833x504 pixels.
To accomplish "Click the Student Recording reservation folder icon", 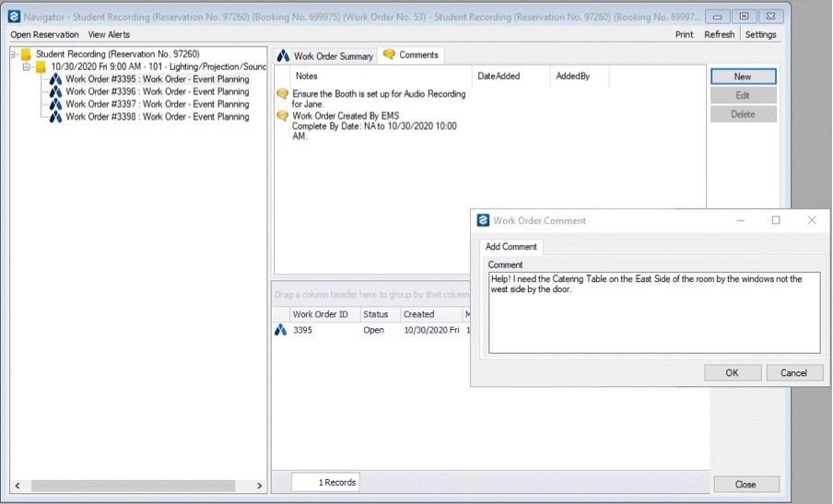I will [26, 54].
